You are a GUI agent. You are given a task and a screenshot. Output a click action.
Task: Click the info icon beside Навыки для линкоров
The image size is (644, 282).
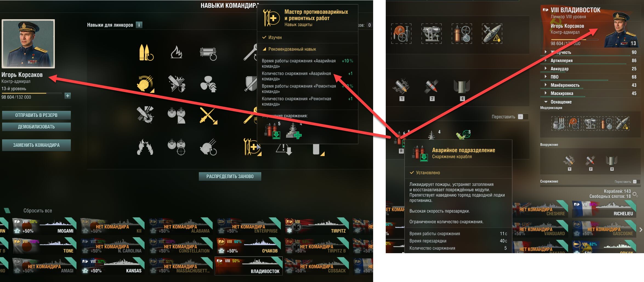139,25
